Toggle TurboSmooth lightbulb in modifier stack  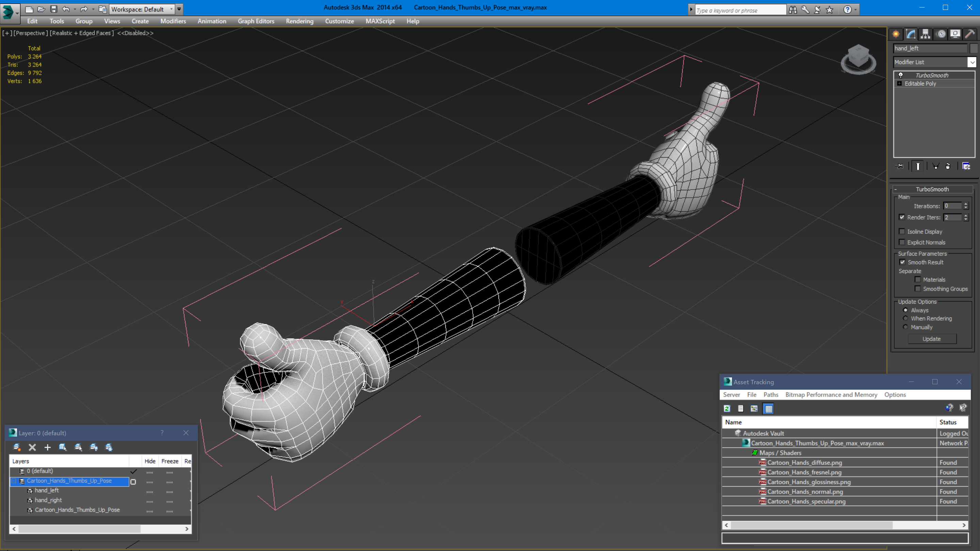(x=900, y=75)
